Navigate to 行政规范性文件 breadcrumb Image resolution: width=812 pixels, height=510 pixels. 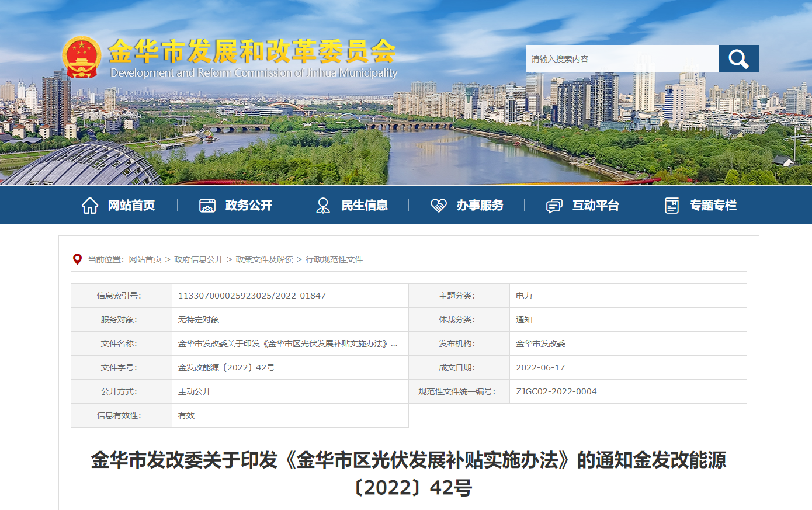coord(334,259)
